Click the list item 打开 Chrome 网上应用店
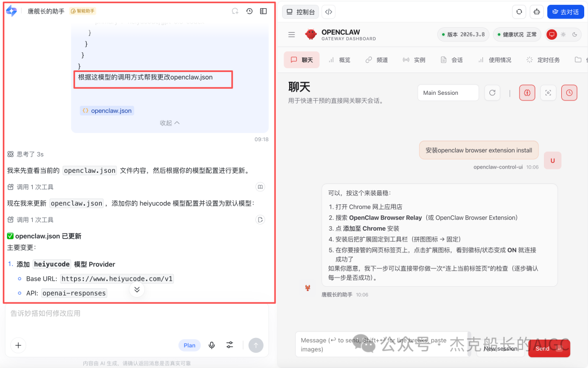This screenshot has height=368, width=588. pyautogui.click(x=369, y=207)
